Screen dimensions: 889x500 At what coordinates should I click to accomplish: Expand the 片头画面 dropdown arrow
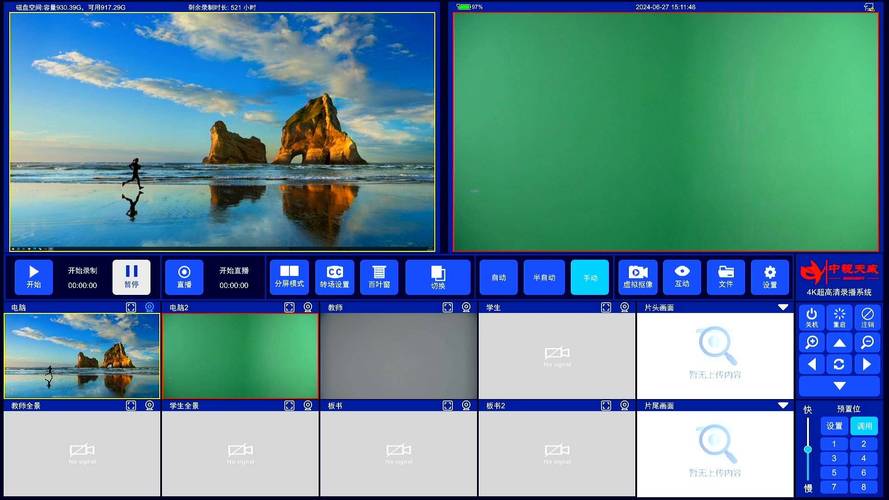coord(783,308)
